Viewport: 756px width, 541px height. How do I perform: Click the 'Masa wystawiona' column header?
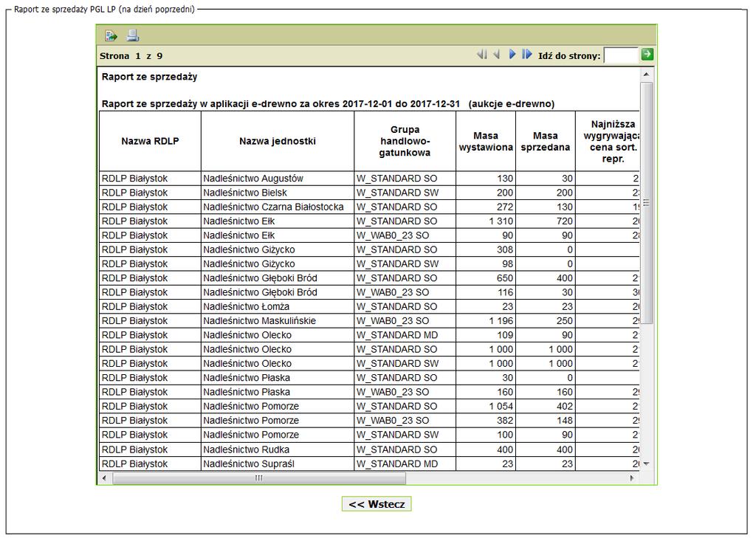point(486,141)
